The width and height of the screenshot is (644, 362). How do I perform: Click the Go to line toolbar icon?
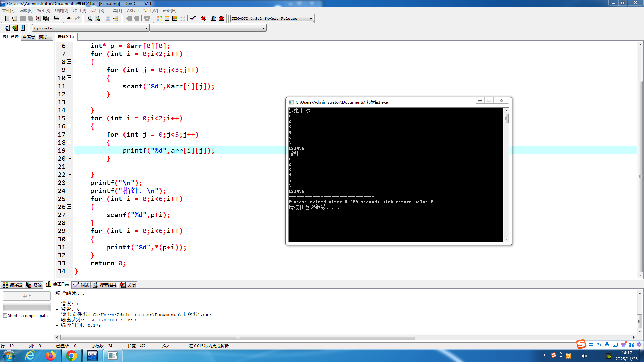pos(116,18)
